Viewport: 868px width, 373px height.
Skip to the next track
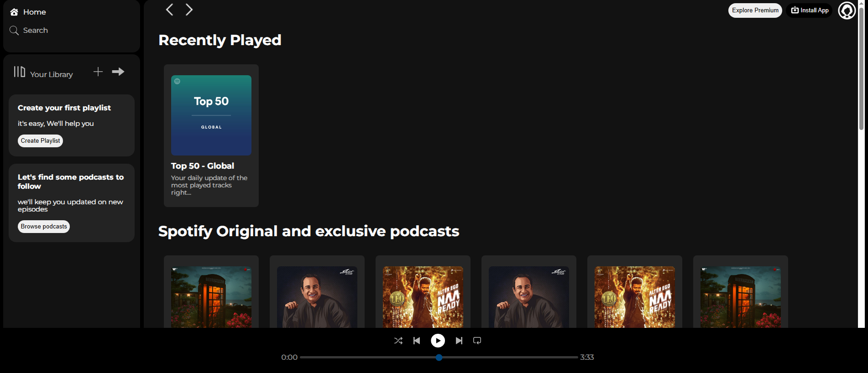[459, 341]
